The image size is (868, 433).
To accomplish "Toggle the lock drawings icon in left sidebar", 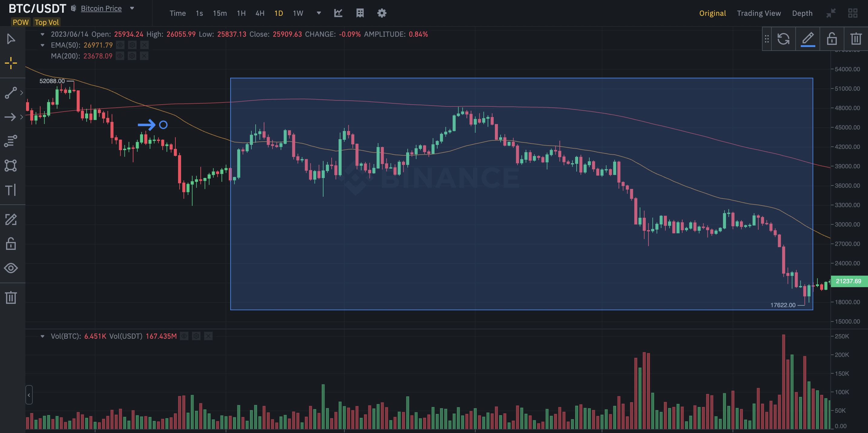I will (11, 243).
